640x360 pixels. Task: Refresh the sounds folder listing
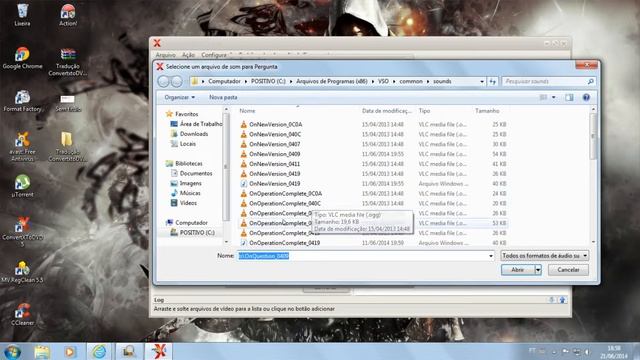coord(493,81)
